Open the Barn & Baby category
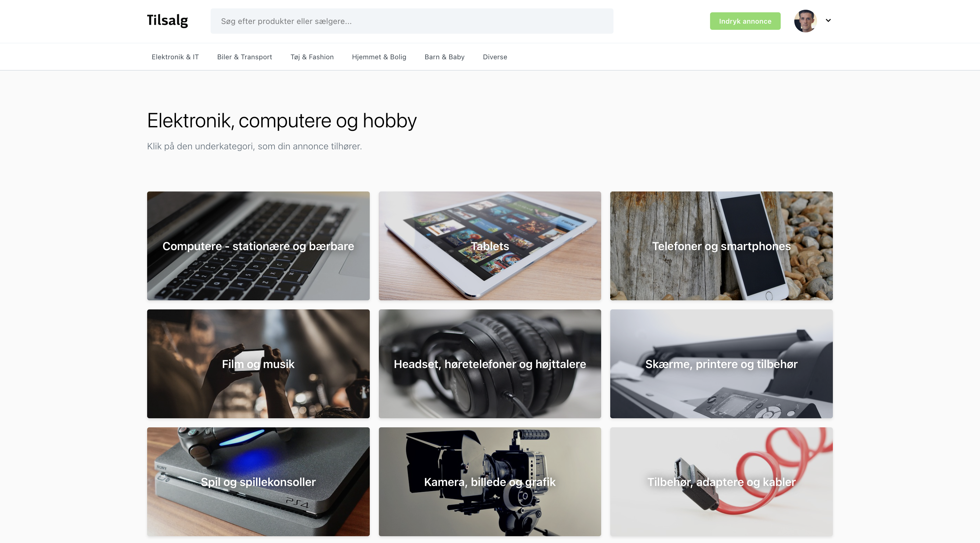Screen dimensions: 980x543 point(444,57)
